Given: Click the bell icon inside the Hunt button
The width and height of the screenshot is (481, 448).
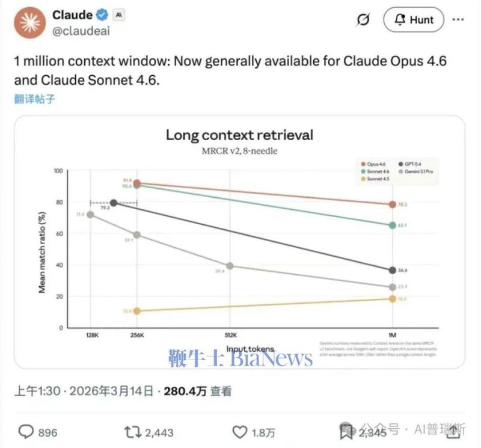Looking at the screenshot, I should coord(400,20).
